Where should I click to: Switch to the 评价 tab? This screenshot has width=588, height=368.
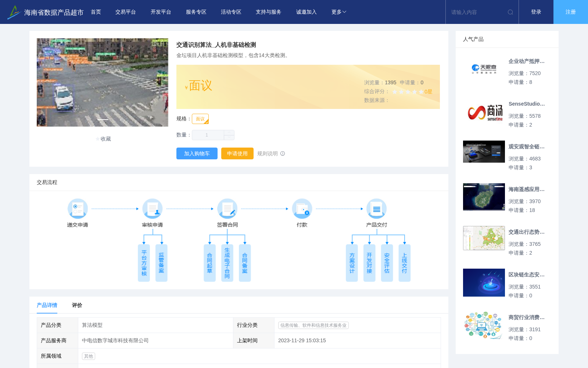coord(77,305)
